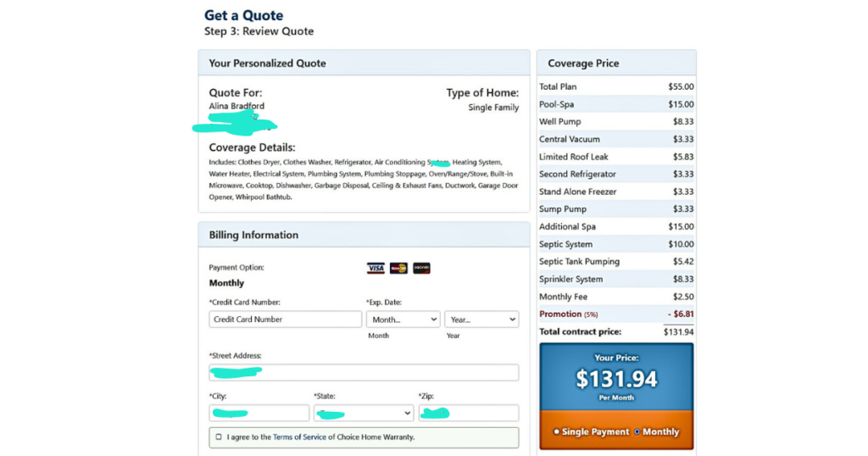Click the Visa card icon
The height and width of the screenshot is (456, 868).
point(376,268)
